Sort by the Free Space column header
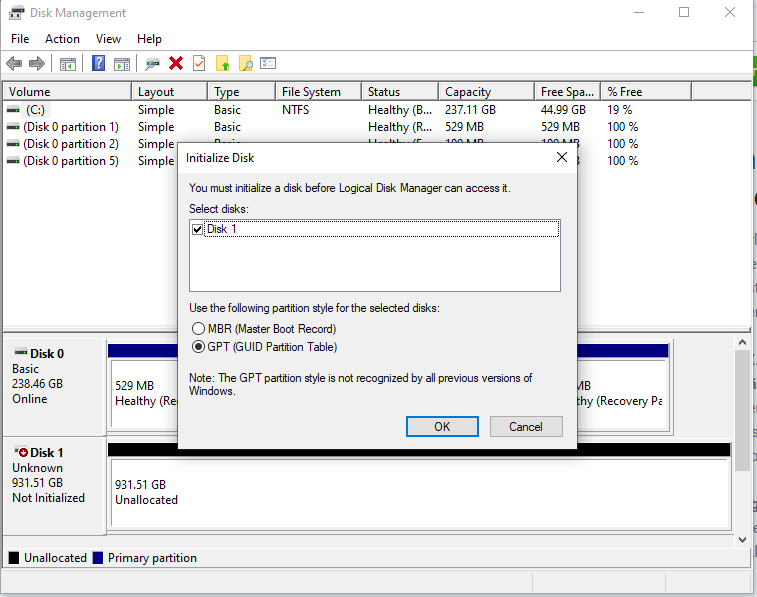Image resolution: width=757 pixels, height=597 pixels. click(568, 92)
